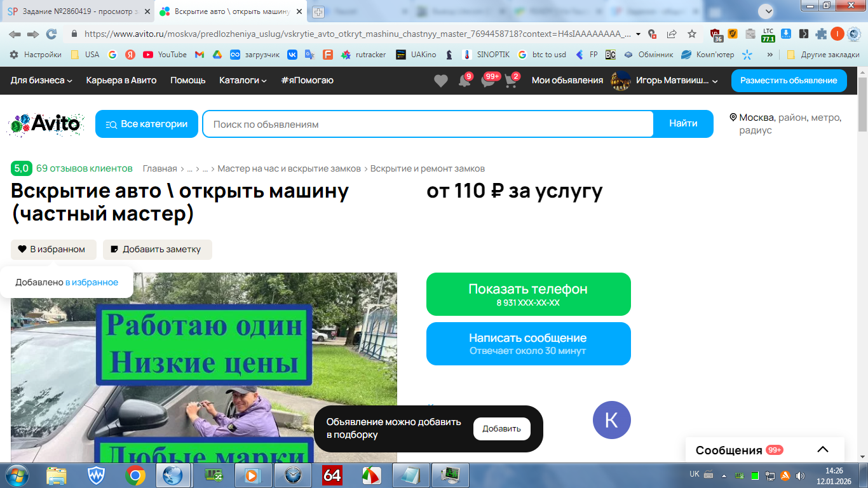Open #яПомогаю menu item
The width and height of the screenshot is (868, 488).
307,81
